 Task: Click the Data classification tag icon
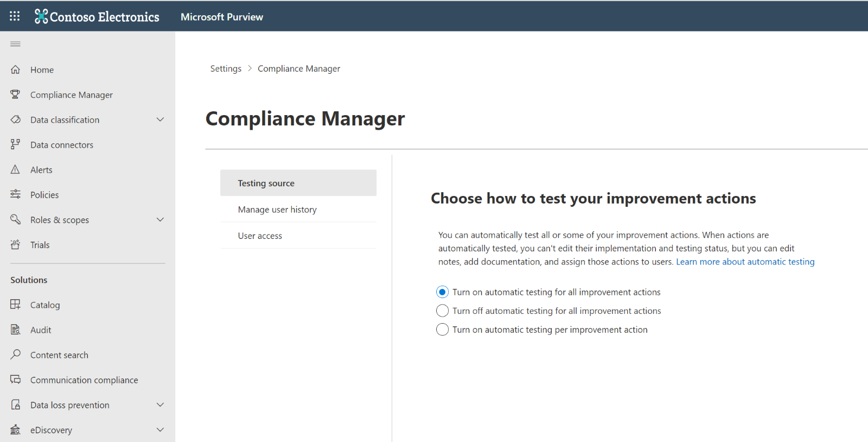click(16, 119)
